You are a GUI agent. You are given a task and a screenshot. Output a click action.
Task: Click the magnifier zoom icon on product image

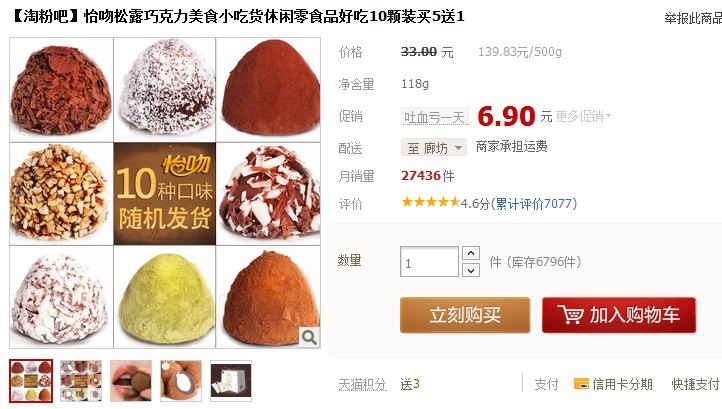click(309, 337)
